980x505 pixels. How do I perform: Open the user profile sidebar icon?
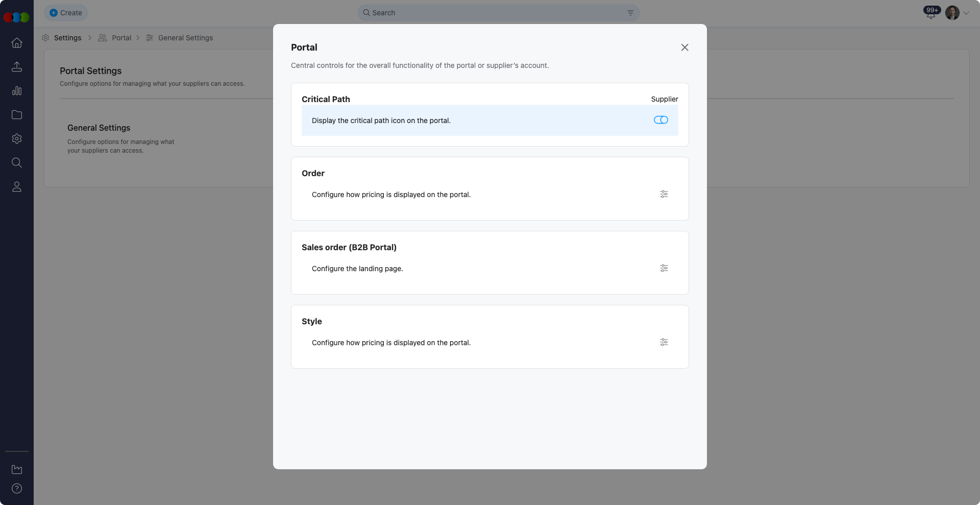[17, 187]
